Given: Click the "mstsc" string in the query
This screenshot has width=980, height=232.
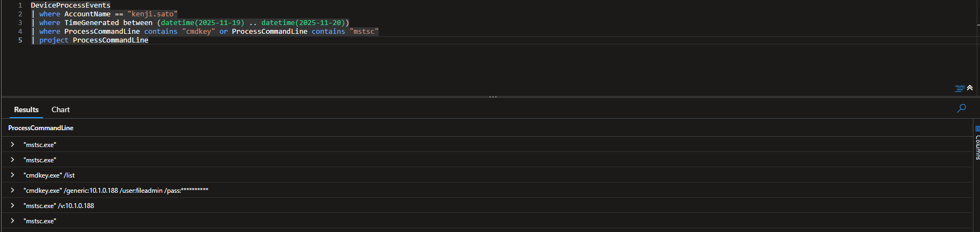Looking at the screenshot, I should click(x=363, y=32).
